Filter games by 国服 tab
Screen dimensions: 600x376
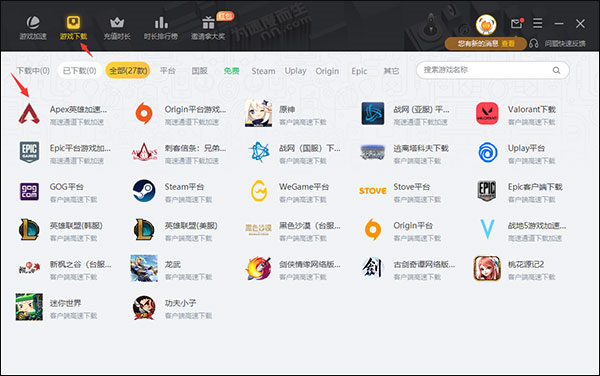click(x=200, y=71)
